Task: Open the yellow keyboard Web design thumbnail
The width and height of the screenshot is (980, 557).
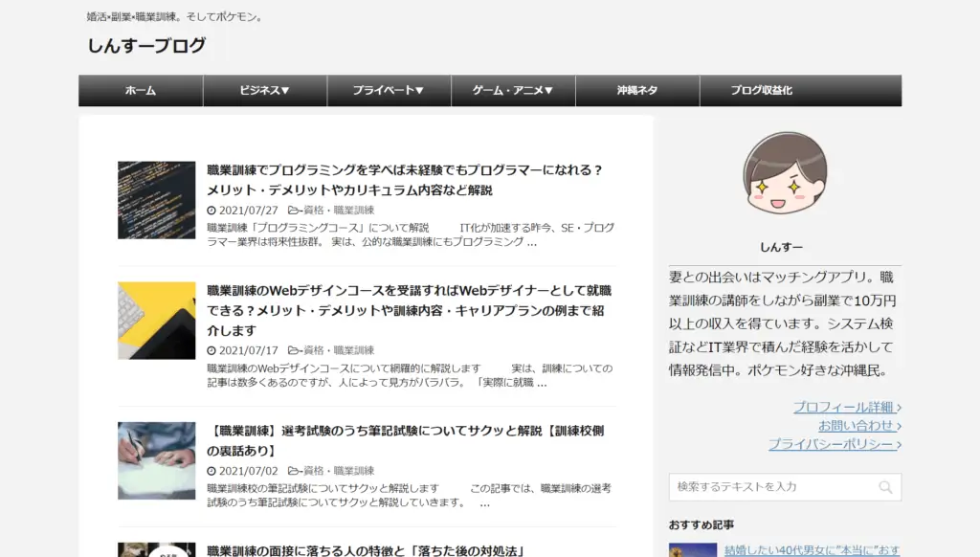Action: tap(156, 320)
